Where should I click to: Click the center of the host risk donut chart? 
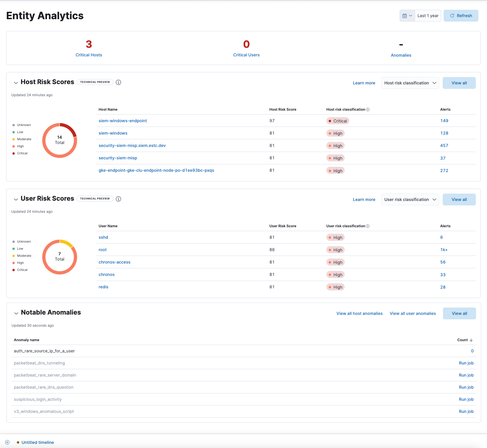click(x=59, y=140)
